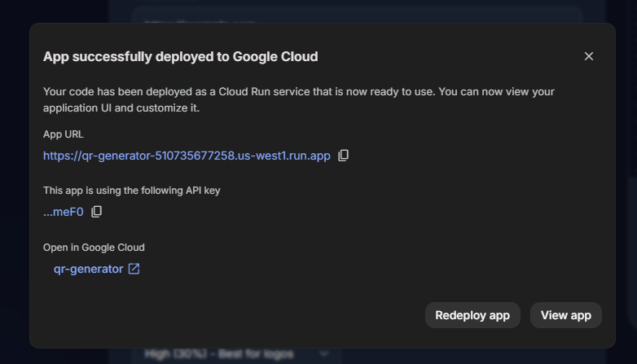Click the chevron of the High (30%) dropdown

(324, 354)
